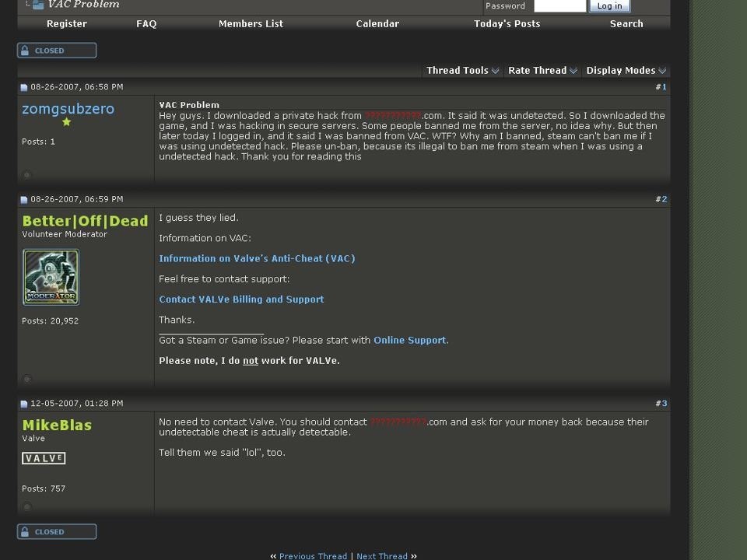
Task: Click the yellow reputation star under zomgsubzero
Action: coord(67,122)
